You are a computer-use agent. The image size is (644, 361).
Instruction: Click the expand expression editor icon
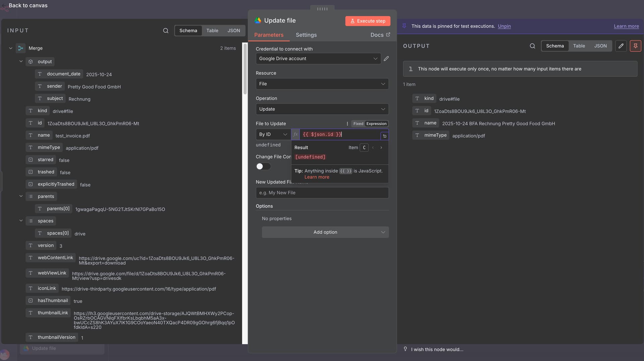[384, 136]
